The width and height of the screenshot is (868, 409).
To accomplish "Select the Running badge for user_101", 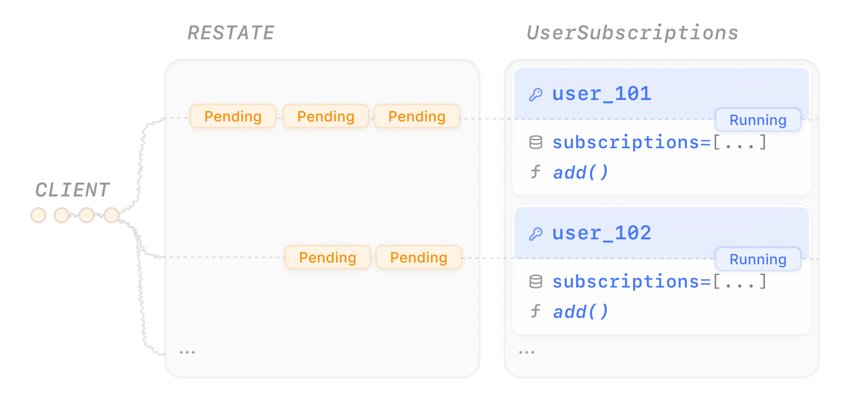I will (x=758, y=120).
